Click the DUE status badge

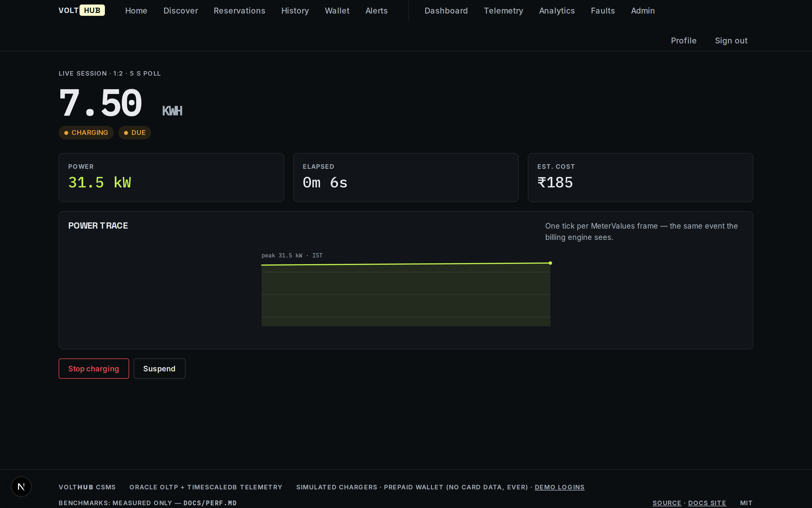[134, 132]
